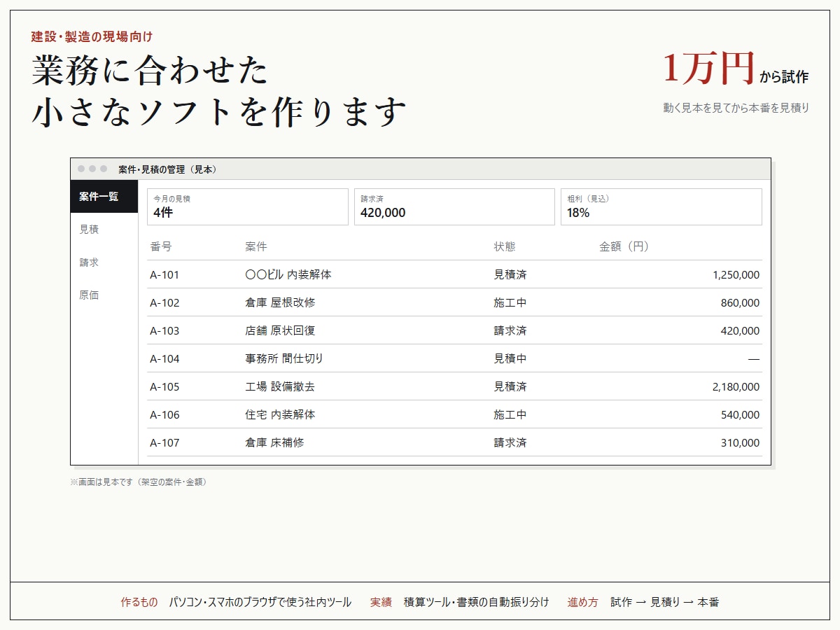840x630 pixels.
Task: Click the 店舗 原状回復 project name
Action: pos(280,330)
